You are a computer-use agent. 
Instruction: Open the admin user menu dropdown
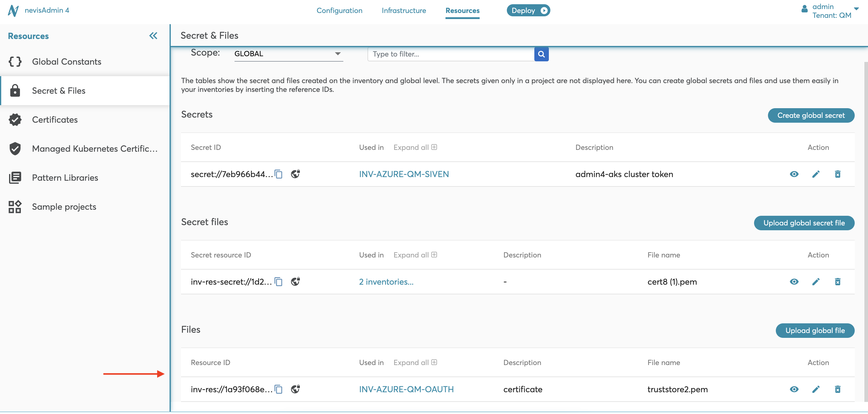pyautogui.click(x=856, y=9)
